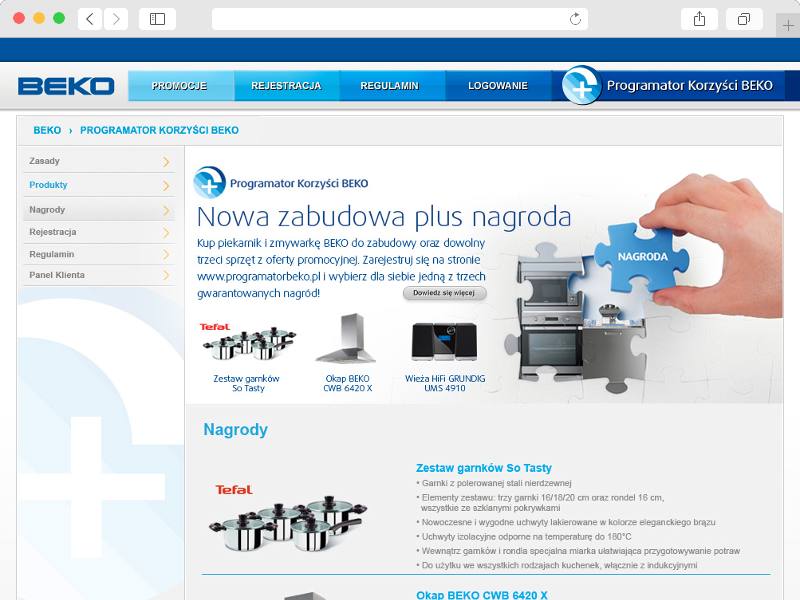Image resolution: width=800 pixels, height=600 pixels.
Task: Click the large Tefal pot set image
Action: 288,524
